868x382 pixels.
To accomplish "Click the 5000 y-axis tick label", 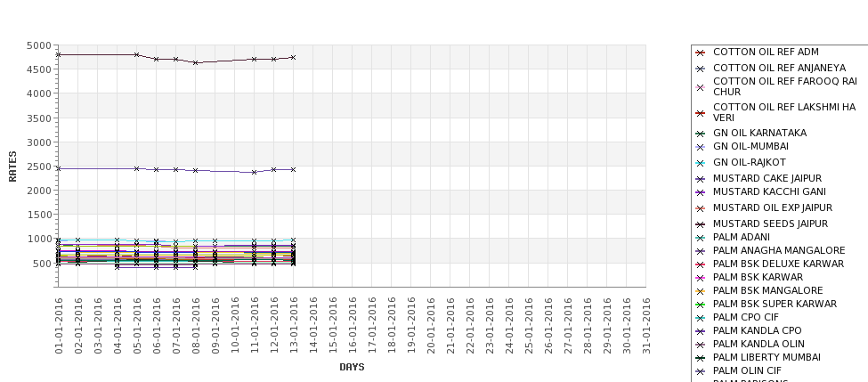I will 39,46.
